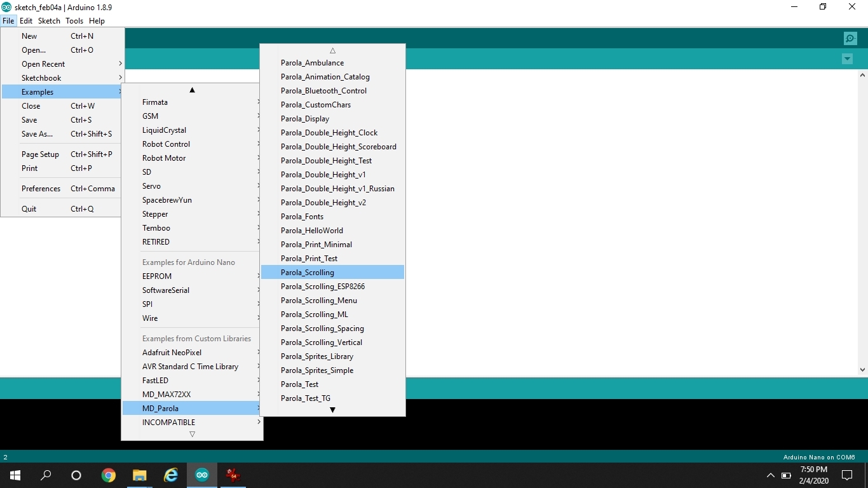868x488 pixels.
Task: Expand the EEPROM examples submenu
Action: pyautogui.click(x=192, y=276)
